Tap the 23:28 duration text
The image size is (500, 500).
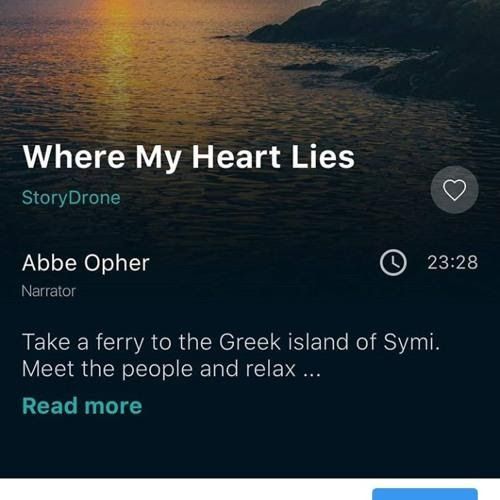[452, 262]
